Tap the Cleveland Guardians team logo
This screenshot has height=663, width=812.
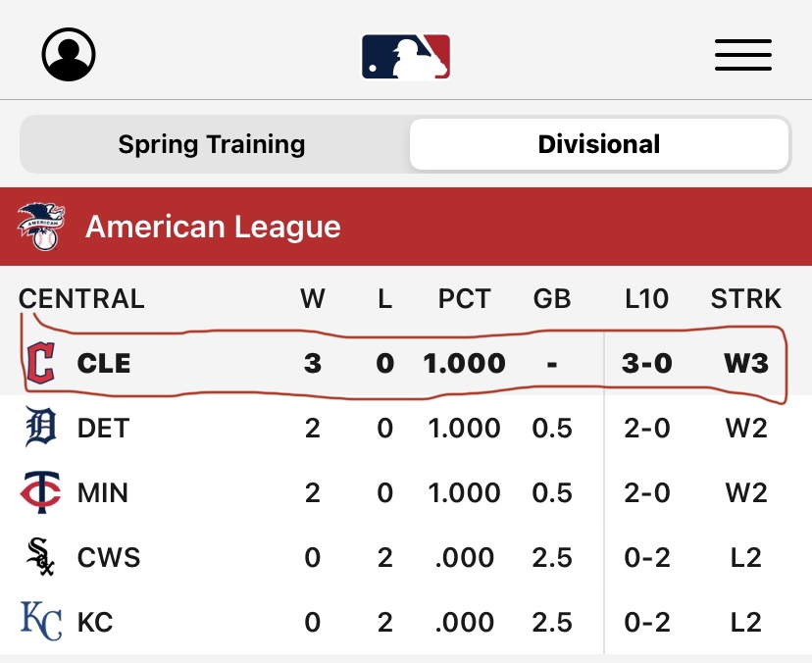pyautogui.click(x=41, y=363)
